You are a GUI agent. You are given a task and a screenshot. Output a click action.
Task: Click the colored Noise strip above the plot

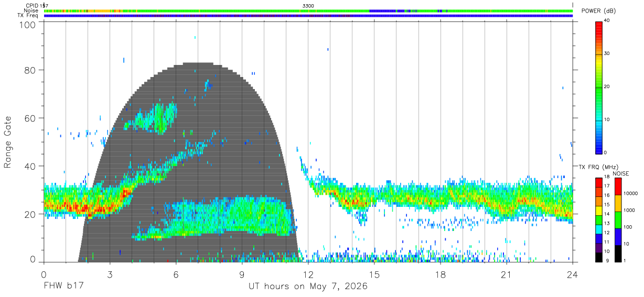point(308,10)
